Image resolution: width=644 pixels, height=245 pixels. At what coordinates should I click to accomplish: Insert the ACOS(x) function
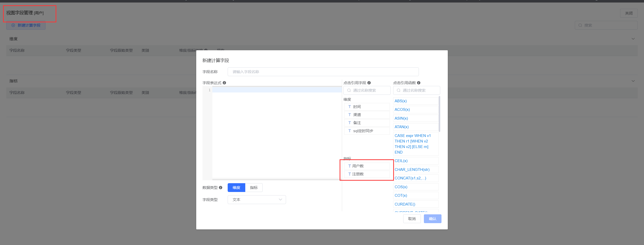416,109
